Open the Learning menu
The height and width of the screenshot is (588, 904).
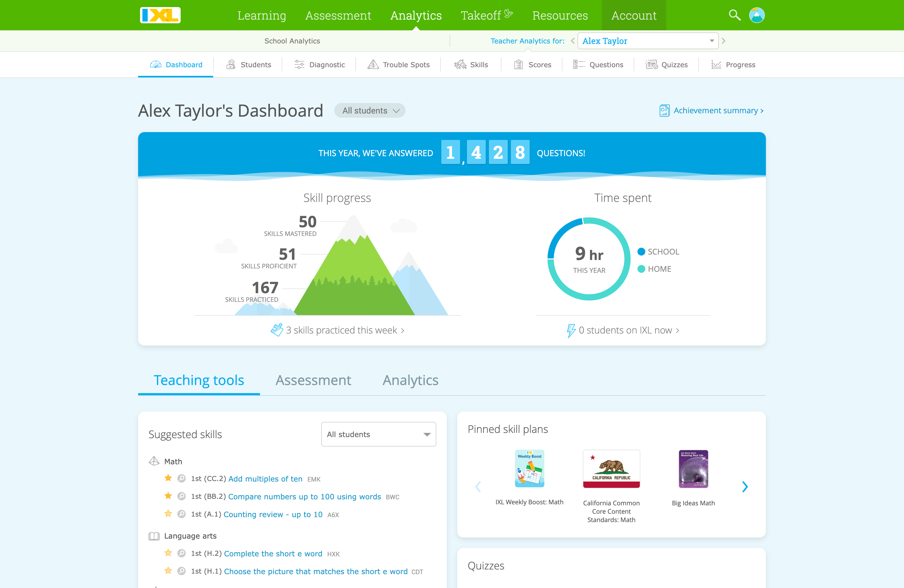pos(261,15)
